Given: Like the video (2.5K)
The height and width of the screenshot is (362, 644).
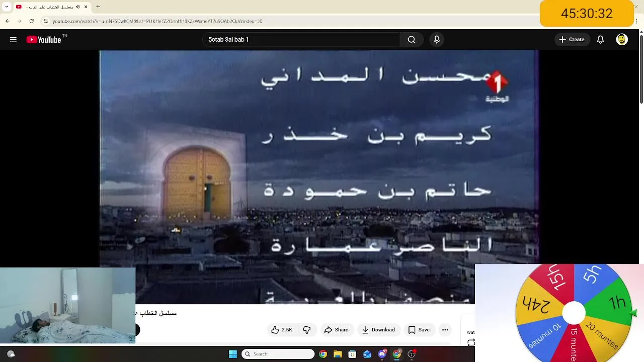Looking at the screenshot, I should [281, 330].
